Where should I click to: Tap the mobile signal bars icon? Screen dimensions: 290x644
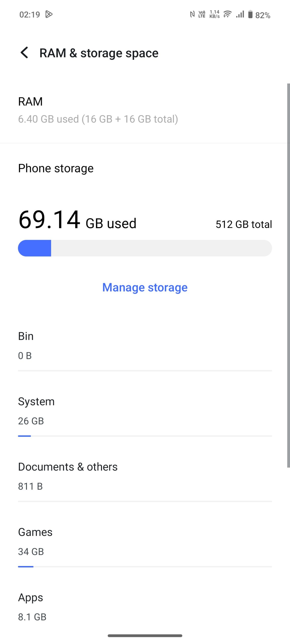coord(240,14)
